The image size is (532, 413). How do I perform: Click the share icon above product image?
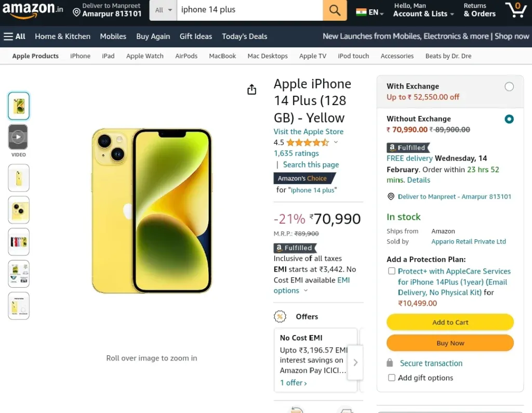[252, 89]
